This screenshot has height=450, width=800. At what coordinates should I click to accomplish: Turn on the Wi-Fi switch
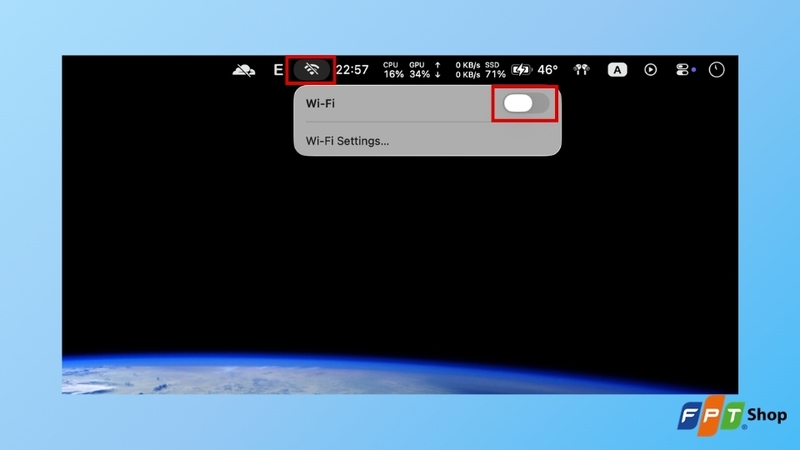(526, 104)
